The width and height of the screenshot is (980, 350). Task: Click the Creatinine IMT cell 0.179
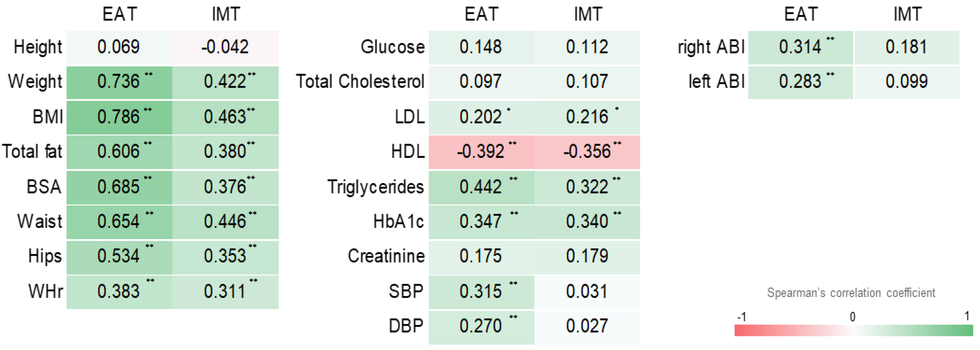click(587, 256)
